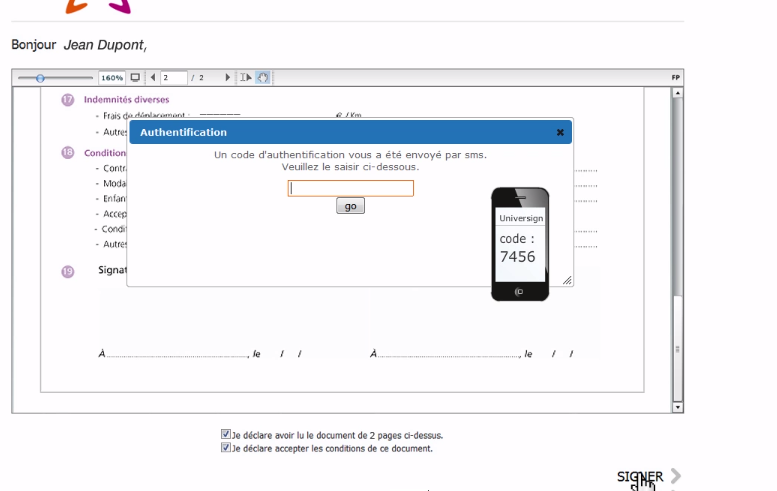777x491 pixels.
Task: Click the Authentification dialog title bar
Action: pos(350,132)
